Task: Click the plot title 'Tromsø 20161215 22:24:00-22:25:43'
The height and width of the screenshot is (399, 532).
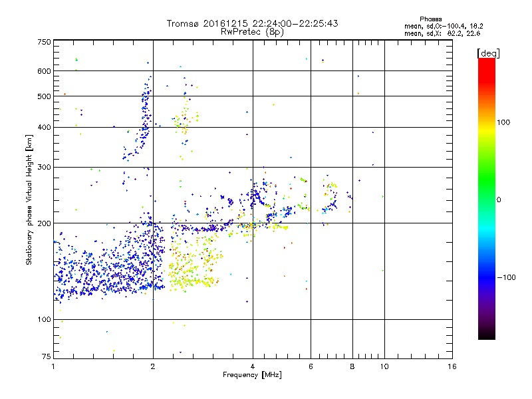Action: (x=252, y=23)
